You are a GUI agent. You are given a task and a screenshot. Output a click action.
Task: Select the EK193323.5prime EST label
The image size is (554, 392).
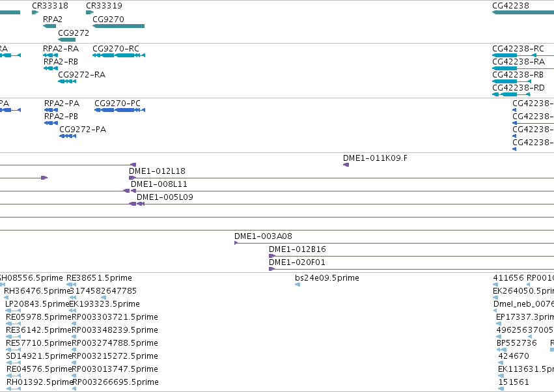(105, 304)
